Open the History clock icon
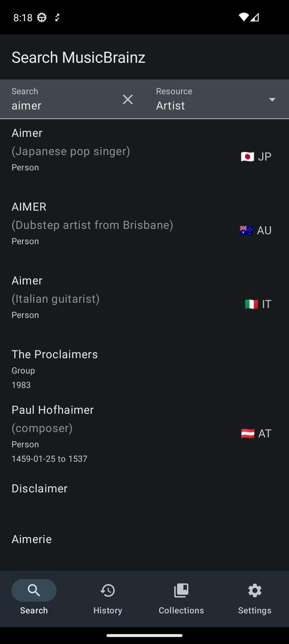289x644 pixels. tap(108, 590)
